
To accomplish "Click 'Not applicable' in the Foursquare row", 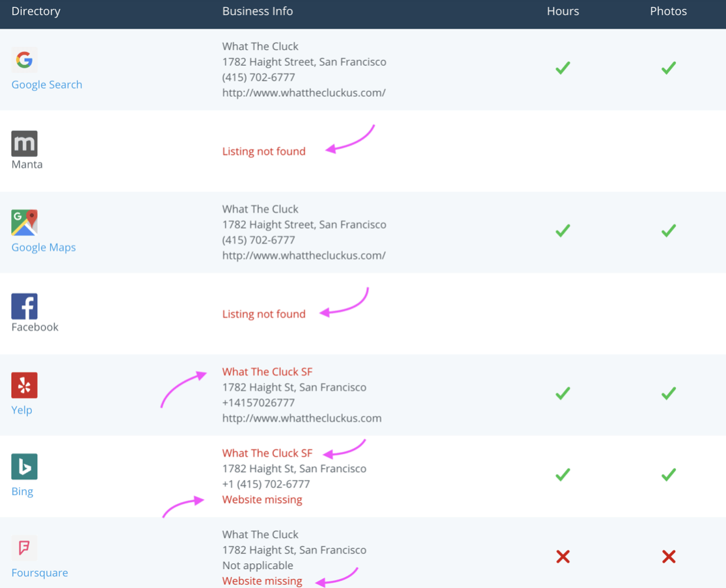I will (258, 565).
